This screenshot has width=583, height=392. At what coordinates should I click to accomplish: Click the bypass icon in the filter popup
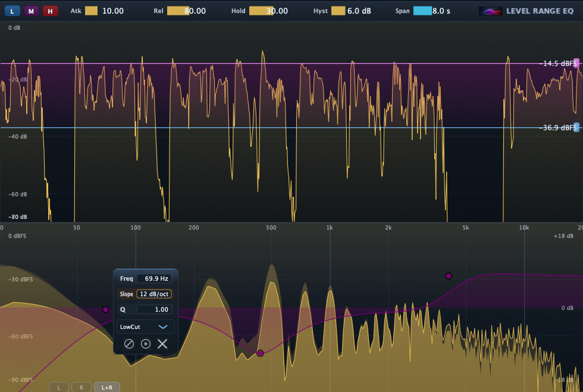128,344
